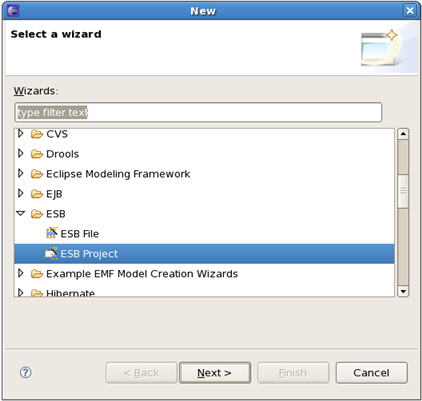Click the Next button
Screen dimensions: 422x401
[x=215, y=372]
